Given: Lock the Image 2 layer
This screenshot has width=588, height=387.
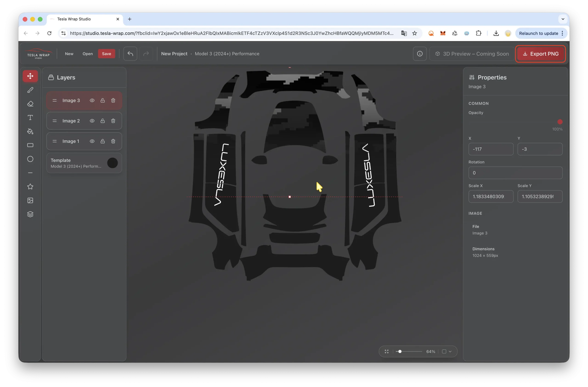Looking at the screenshot, I should point(102,121).
